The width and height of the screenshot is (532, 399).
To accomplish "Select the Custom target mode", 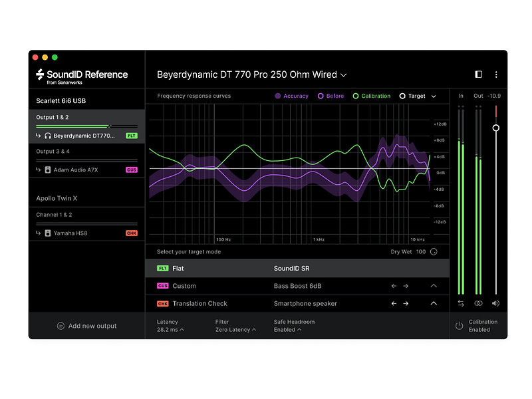I will [297, 286].
